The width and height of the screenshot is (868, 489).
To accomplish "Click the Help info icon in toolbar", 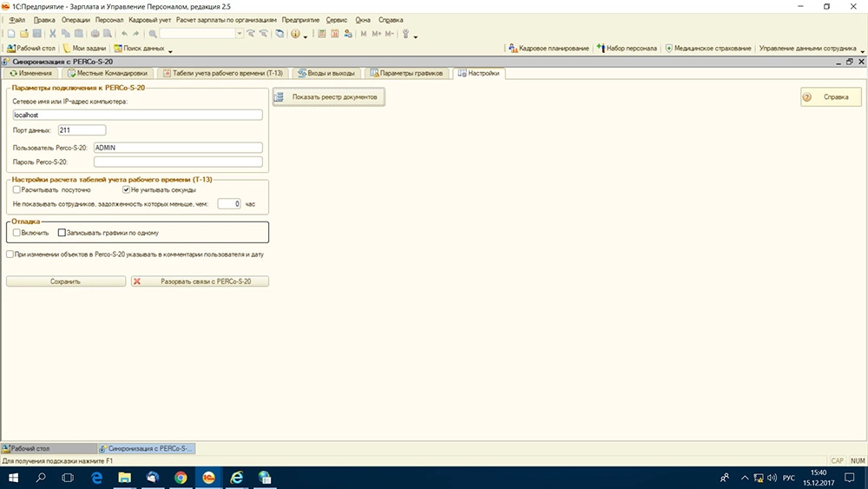I will (295, 34).
